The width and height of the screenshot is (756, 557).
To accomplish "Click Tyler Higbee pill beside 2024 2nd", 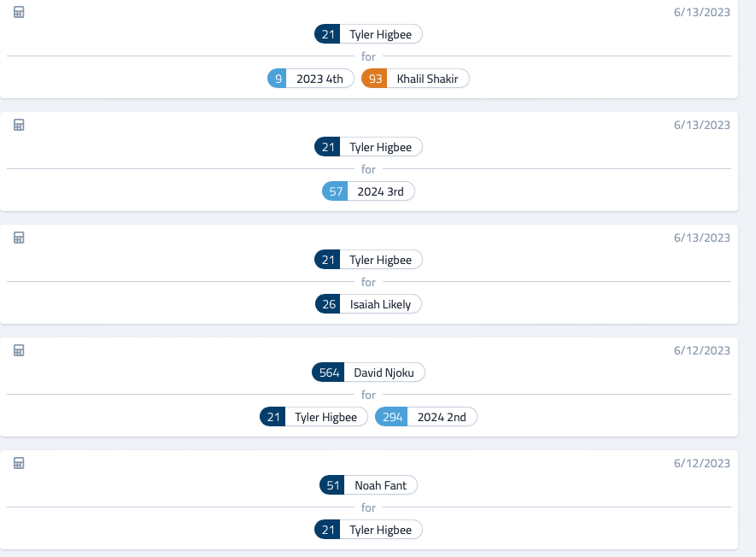I will (314, 417).
